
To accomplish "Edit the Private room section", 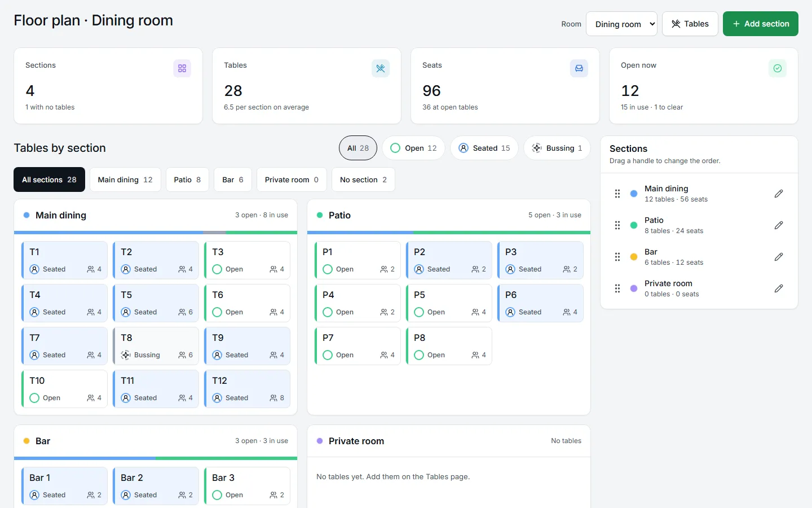I will pyautogui.click(x=779, y=288).
